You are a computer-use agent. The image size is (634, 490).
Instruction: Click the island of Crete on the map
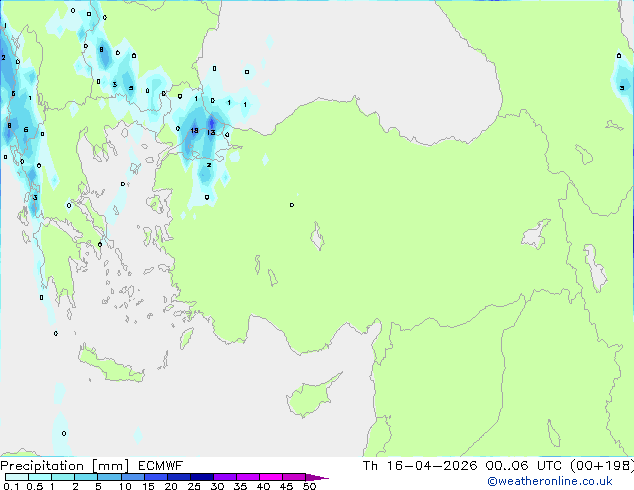click(110, 365)
